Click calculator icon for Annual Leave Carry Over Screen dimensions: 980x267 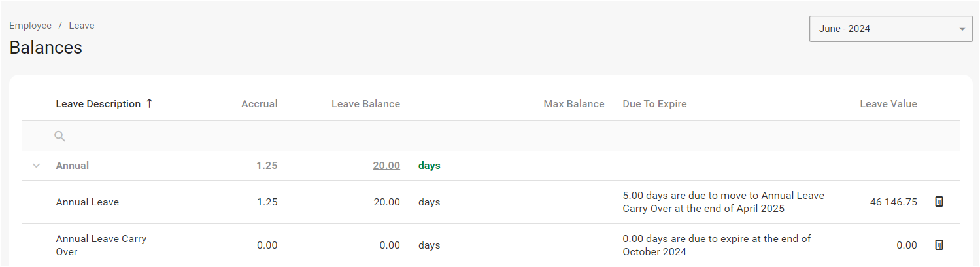pos(939,245)
